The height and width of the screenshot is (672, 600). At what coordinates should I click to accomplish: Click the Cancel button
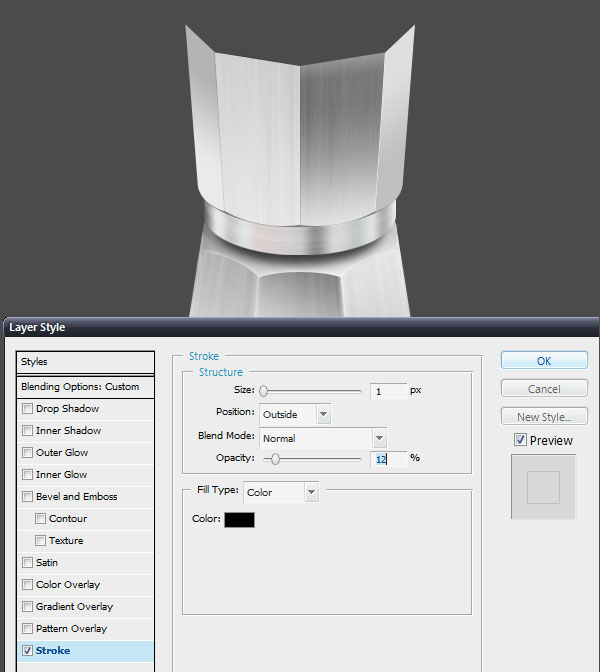point(544,389)
